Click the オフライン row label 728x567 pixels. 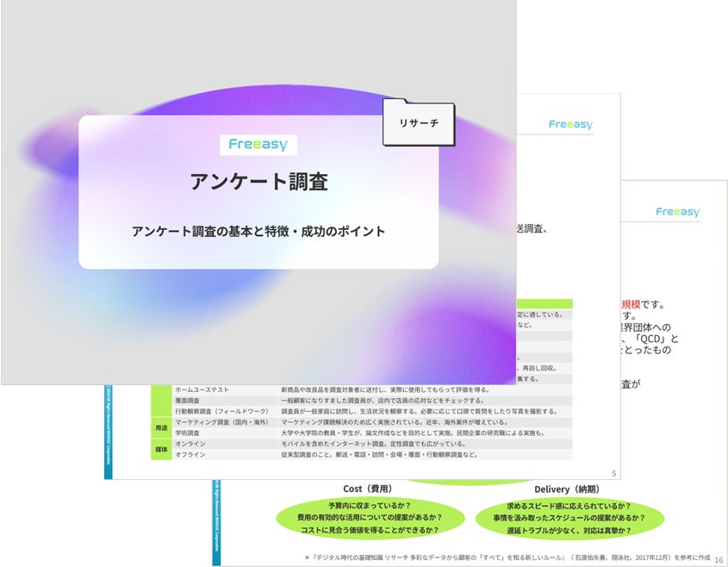click(190, 454)
